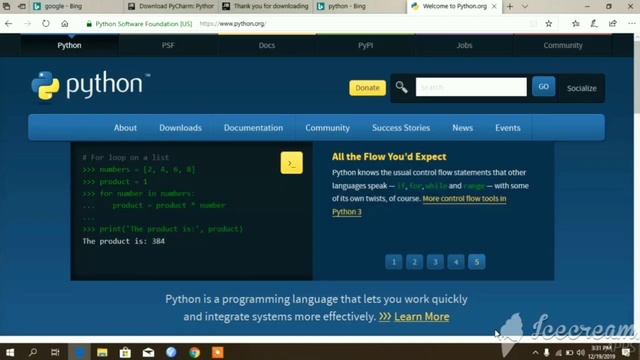Screen dimensions: 640x360
Task: Click the Add notes pen icon
Action: click(x=594, y=24)
